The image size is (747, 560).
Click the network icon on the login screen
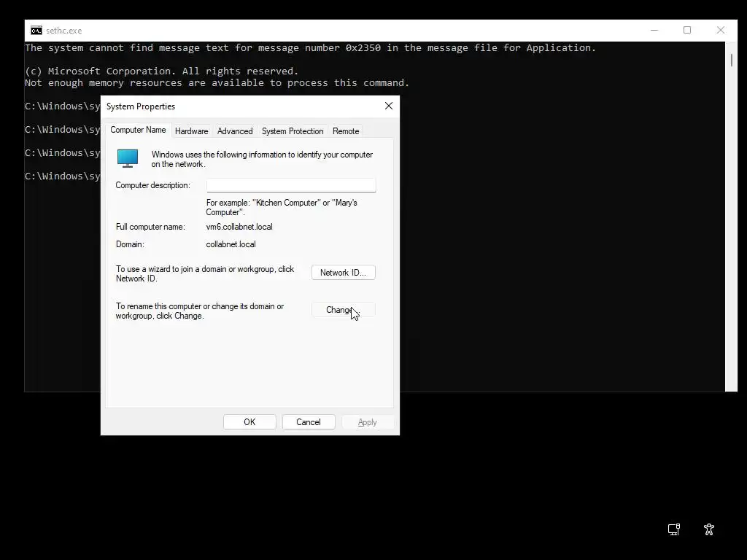[x=673, y=529]
